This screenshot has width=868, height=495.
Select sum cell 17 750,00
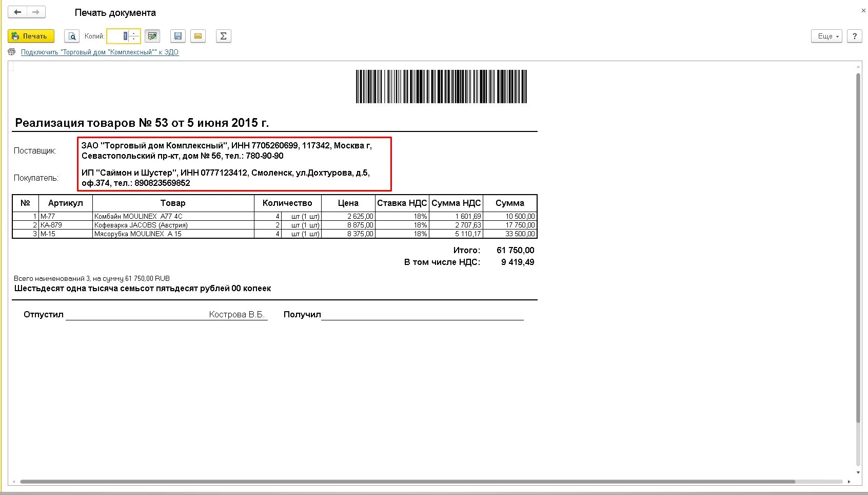pyautogui.click(x=510, y=225)
